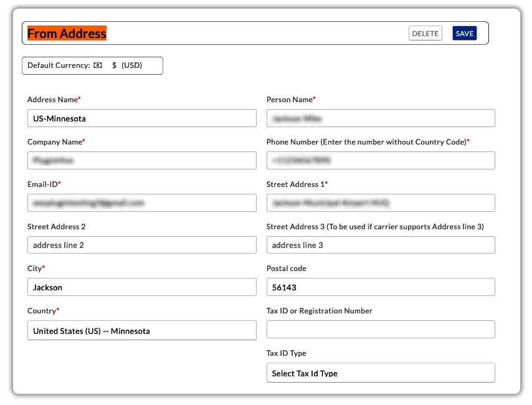The width and height of the screenshot is (532, 405).
Task: Click the Person Name label
Action: (x=291, y=100)
